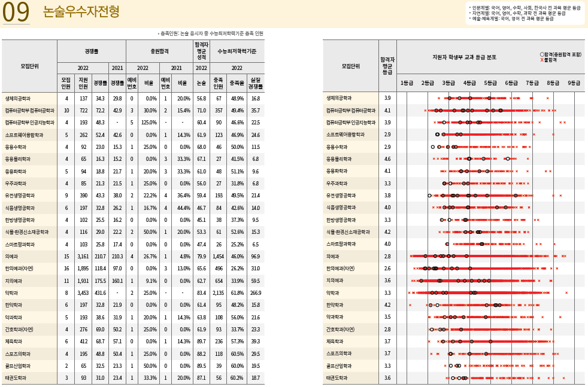Select applicant count 390 for 유전생명공학과
588x387 pixels.
point(83,196)
